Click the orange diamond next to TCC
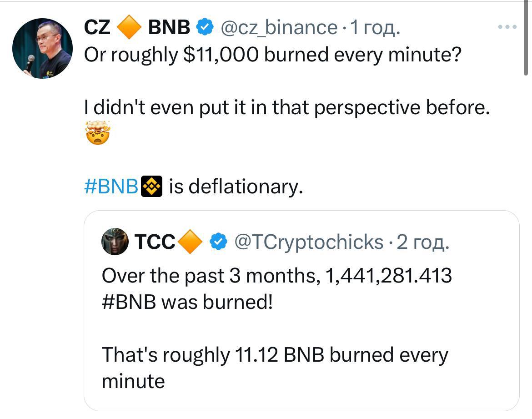This screenshot has width=532, height=419. [x=191, y=242]
